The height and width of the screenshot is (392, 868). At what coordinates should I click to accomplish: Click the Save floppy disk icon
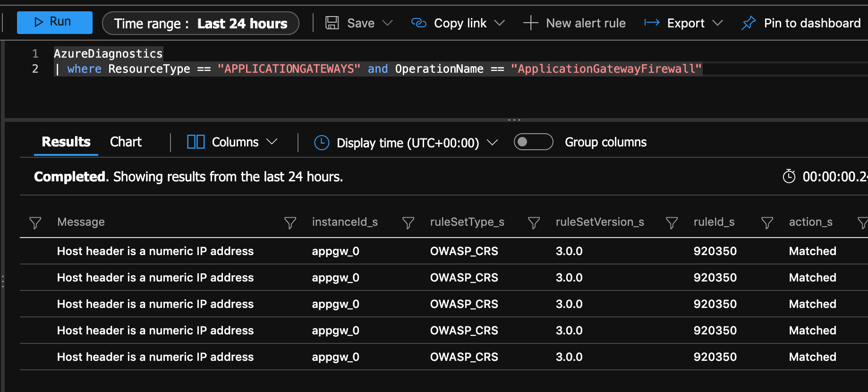(332, 23)
